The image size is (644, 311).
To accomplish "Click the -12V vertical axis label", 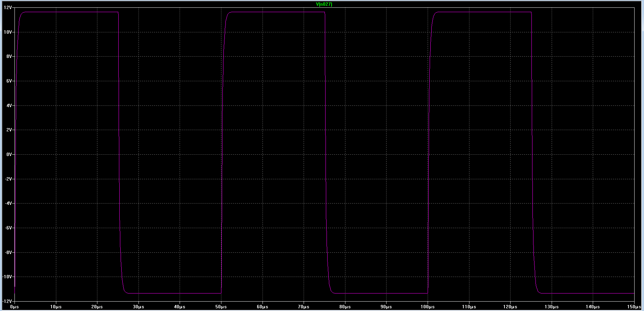I will click(7, 301).
